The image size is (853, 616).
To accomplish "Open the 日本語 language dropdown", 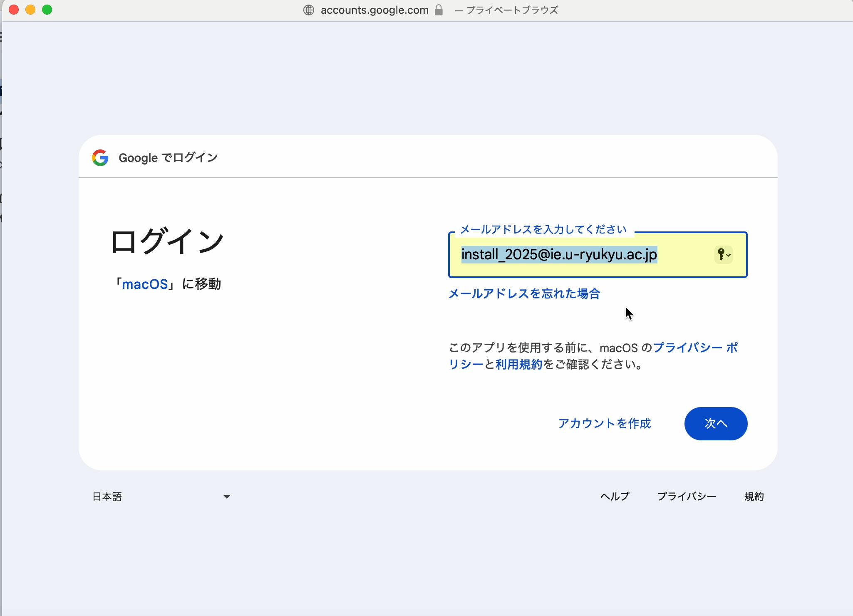I will 161,497.
